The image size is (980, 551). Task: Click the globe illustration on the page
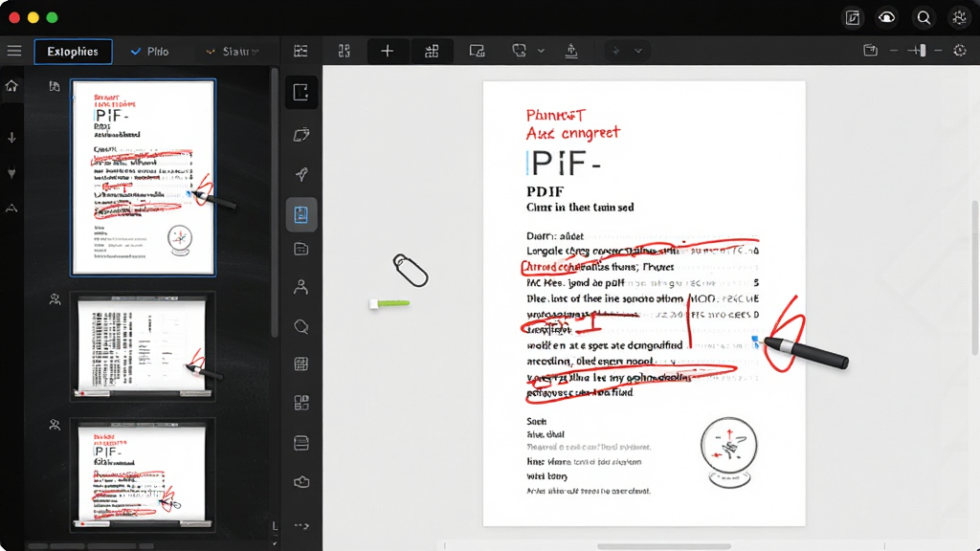click(728, 452)
